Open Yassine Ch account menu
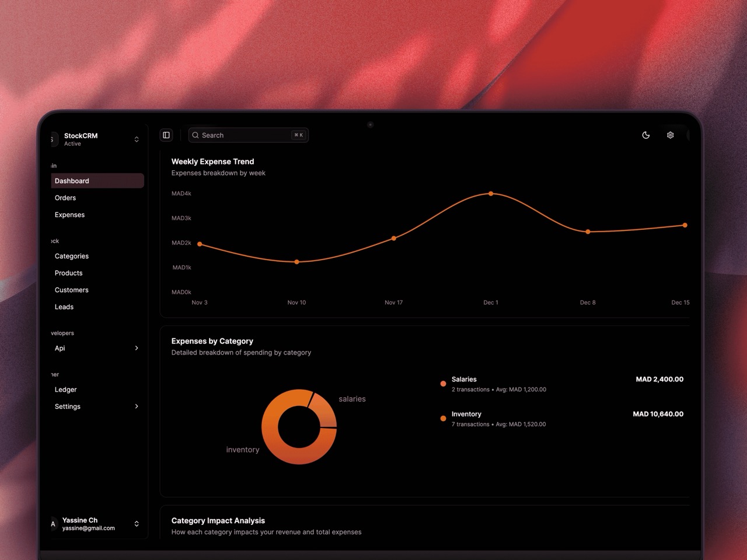This screenshot has width=747, height=560. point(137,524)
